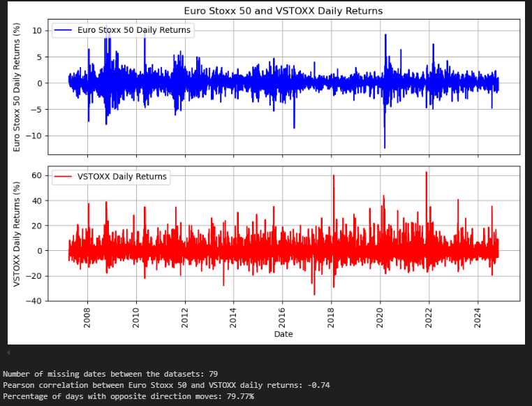Click the 'VSTOXX Daily Returns' legend label
This screenshot has width=532, height=406.
click(x=122, y=177)
